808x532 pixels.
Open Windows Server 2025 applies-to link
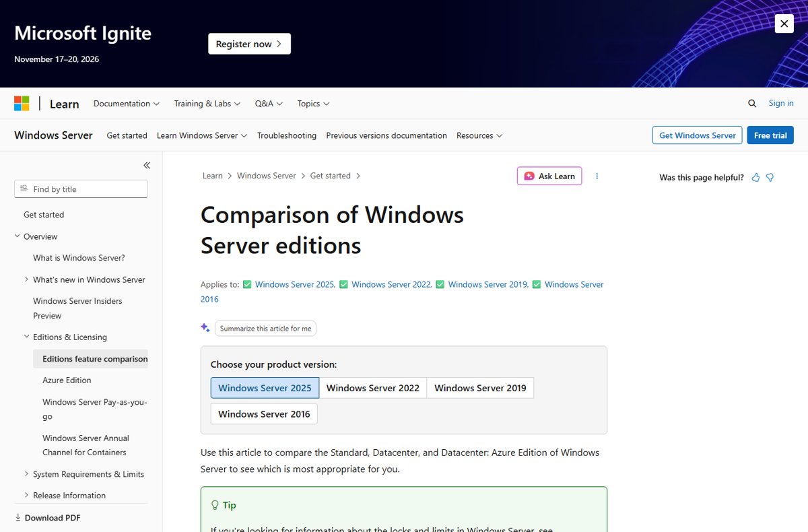(294, 284)
